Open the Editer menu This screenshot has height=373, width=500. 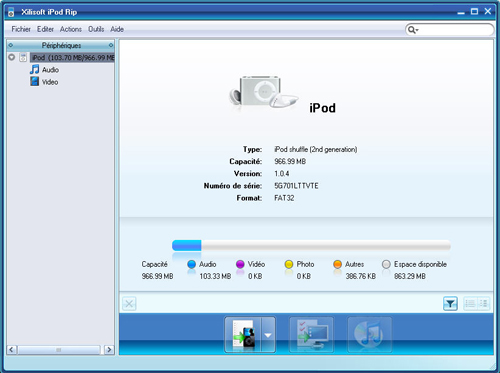pyautogui.click(x=45, y=29)
